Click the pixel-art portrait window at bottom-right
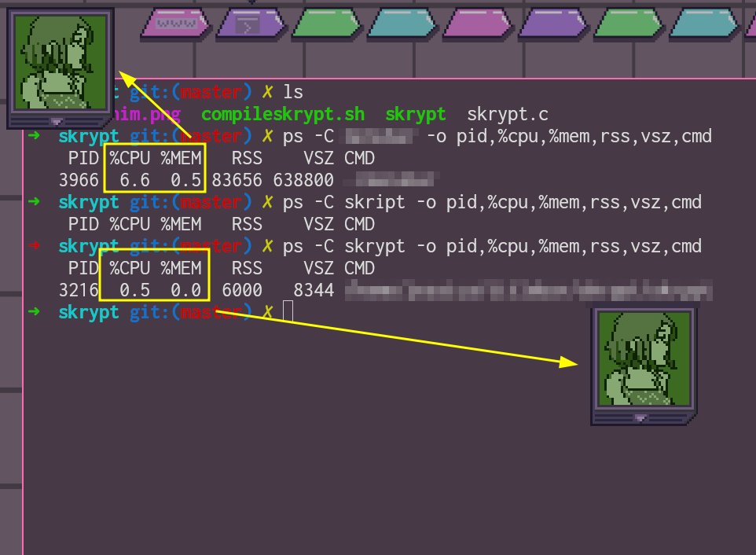Image resolution: width=756 pixels, height=555 pixels. point(644,365)
